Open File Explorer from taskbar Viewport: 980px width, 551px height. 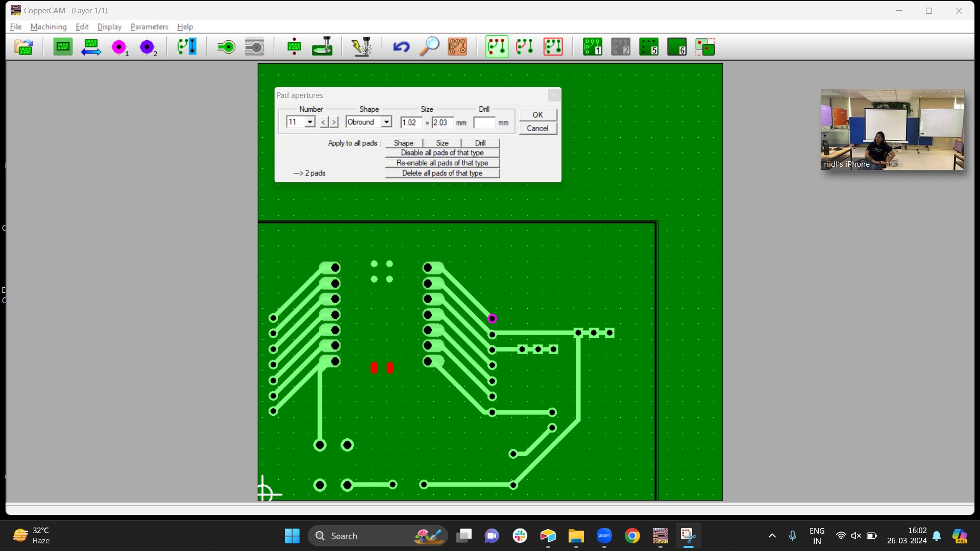(576, 536)
